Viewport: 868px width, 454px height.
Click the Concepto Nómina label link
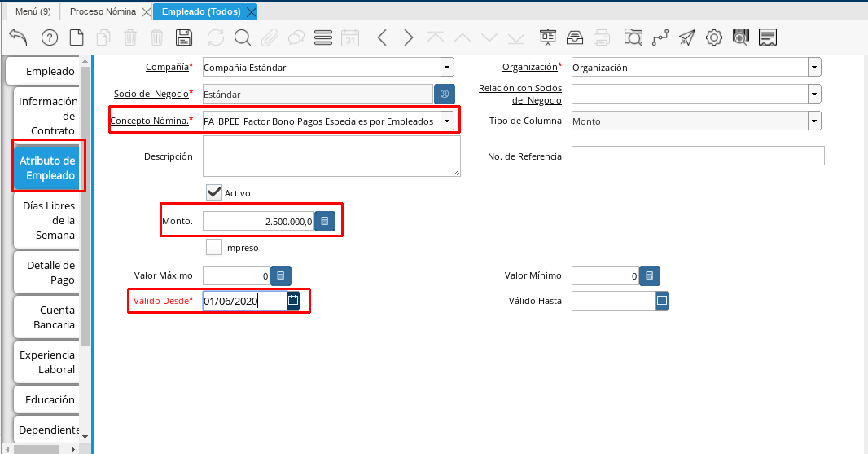coord(150,121)
